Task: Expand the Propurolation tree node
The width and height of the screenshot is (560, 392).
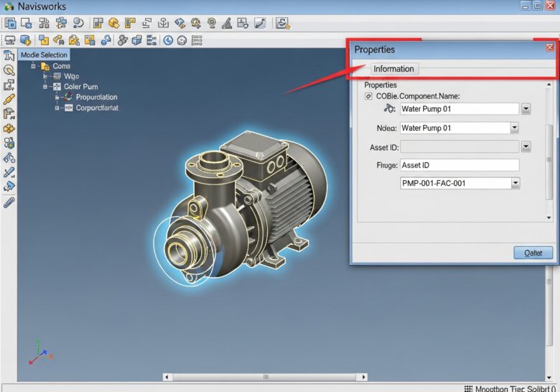Action: pyautogui.click(x=57, y=97)
